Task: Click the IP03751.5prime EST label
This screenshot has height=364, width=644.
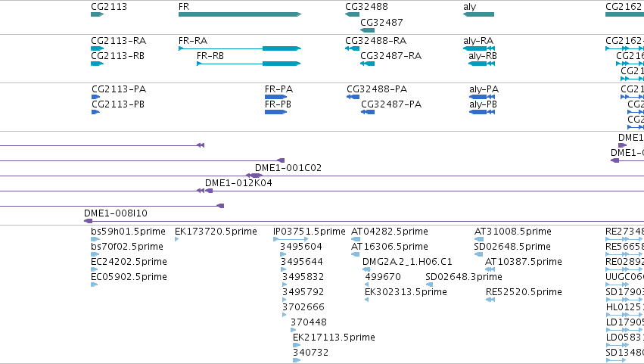Action: (x=310, y=232)
